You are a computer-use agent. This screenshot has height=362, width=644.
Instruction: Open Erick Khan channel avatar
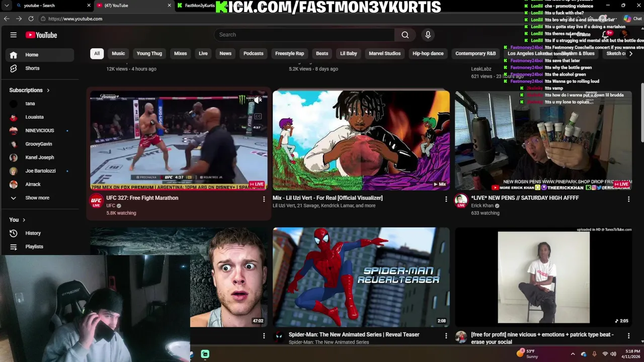[461, 201]
